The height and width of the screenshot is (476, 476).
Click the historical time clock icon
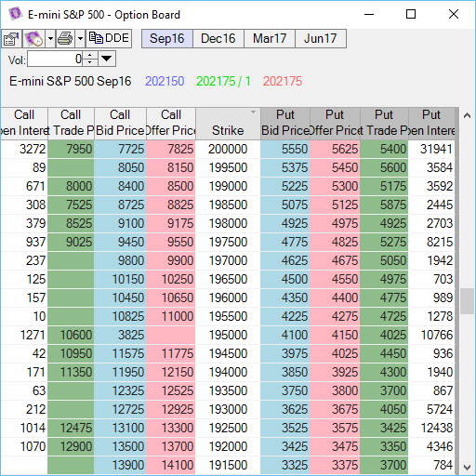(x=33, y=39)
